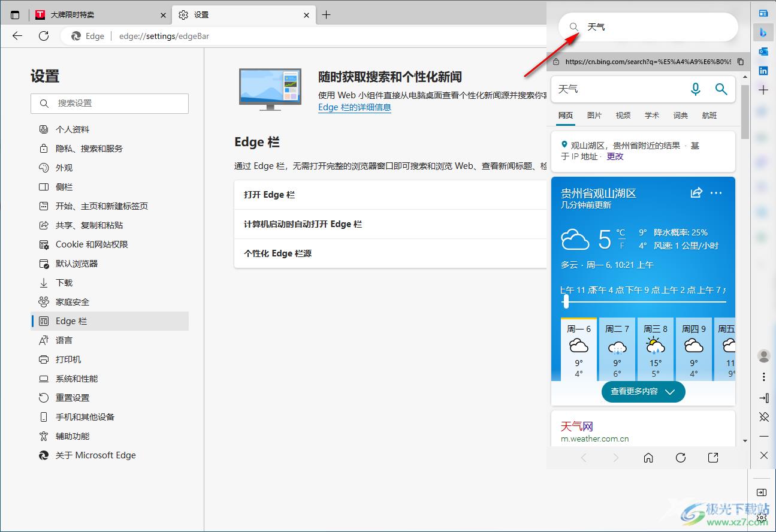This screenshot has width=776, height=532.
Task: Open a new tab with the plus button
Action: pos(326,15)
